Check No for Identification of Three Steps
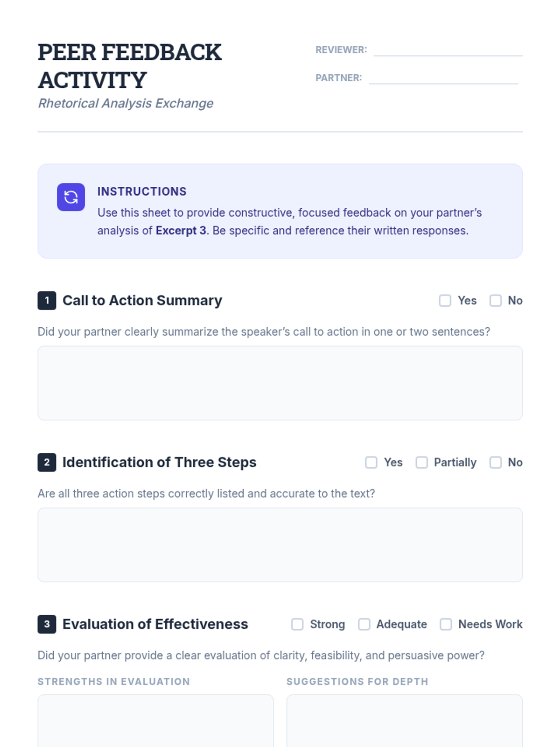This screenshot has width=560, height=747. [x=496, y=462]
